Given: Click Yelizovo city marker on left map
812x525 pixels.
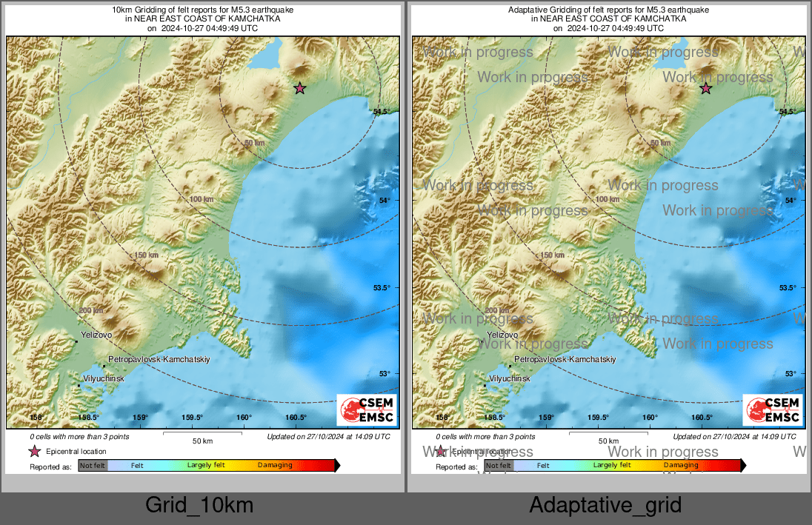Looking at the screenshot, I should coord(76,342).
